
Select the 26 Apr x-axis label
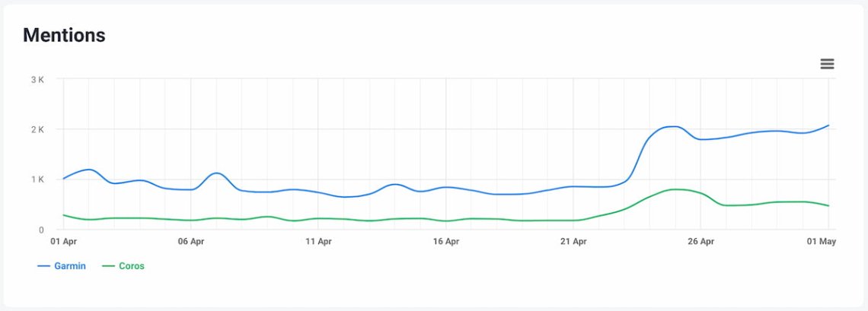[x=701, y=242]
